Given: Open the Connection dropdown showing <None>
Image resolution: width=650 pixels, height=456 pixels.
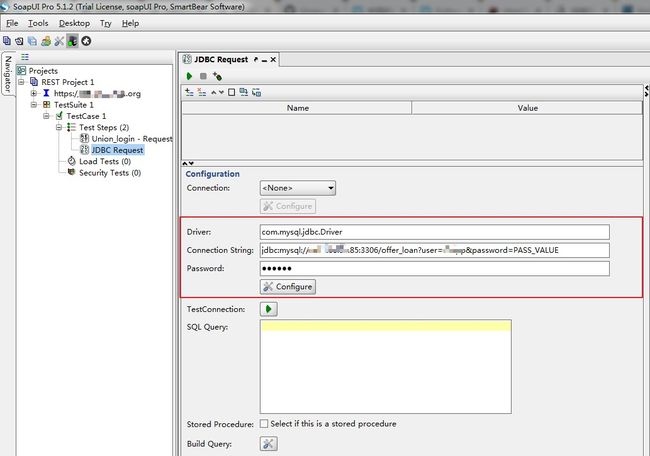Looking at the screenshot, I should tap(298, 188).
